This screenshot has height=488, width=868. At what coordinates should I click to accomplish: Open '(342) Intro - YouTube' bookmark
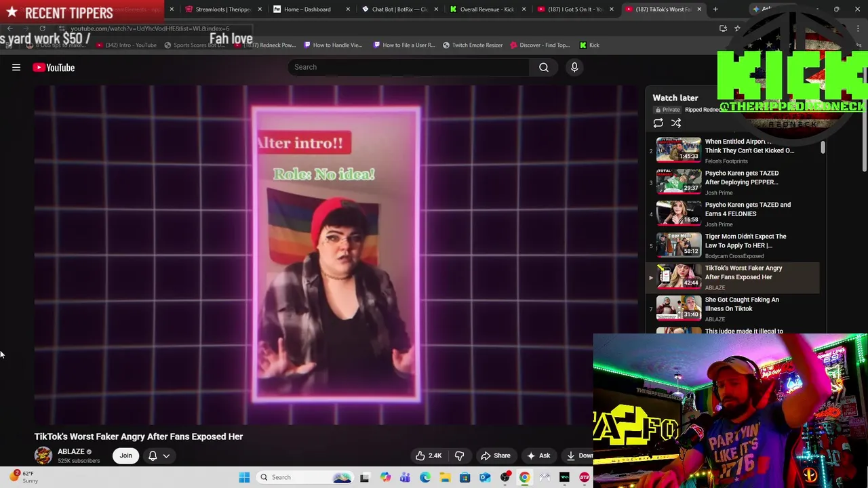tap(126, 45)
